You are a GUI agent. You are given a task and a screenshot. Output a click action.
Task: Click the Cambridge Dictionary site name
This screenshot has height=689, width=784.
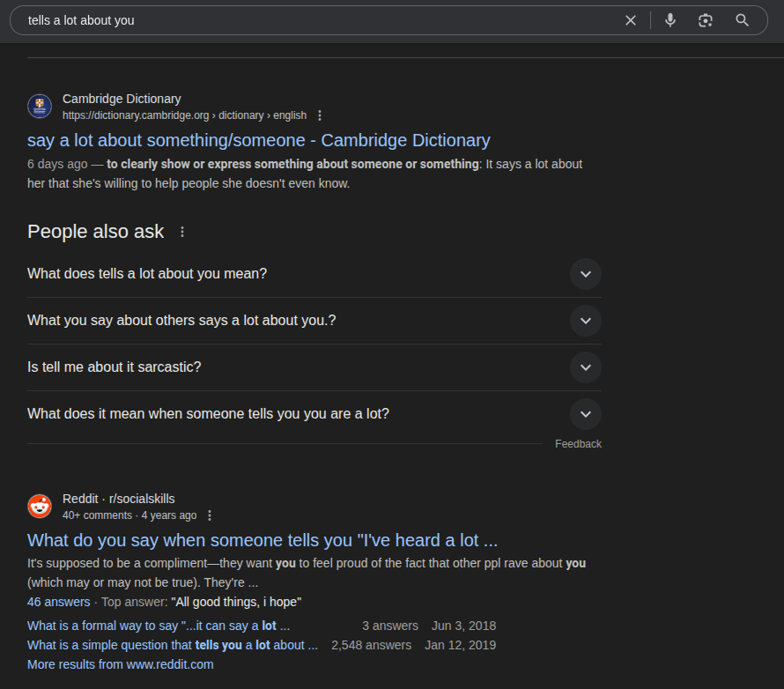coord(122,99)
